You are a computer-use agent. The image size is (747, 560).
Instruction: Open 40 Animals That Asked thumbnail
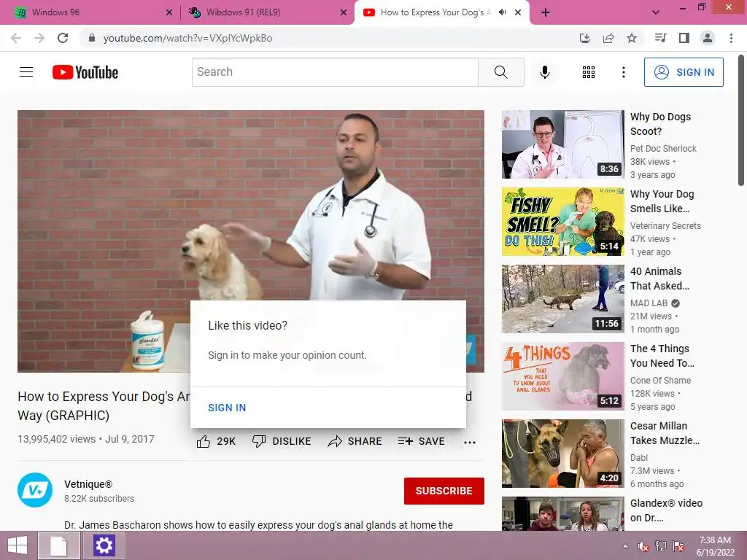(x=562, y=298)
